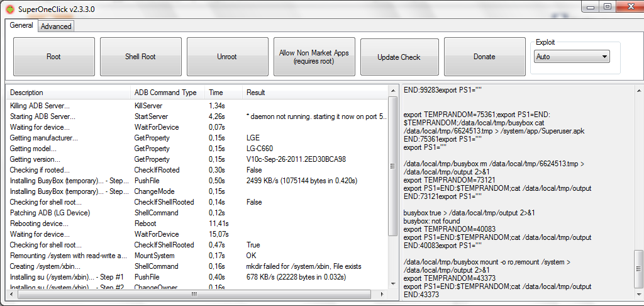Click the table's vertical scrollbar thumb
The height and width of the screenshot is (306, 644).
pos(392,166)
